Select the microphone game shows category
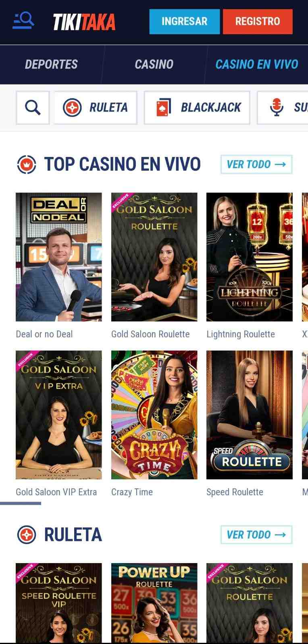Screen dimensions: 308x644 (x=283, y=107)
